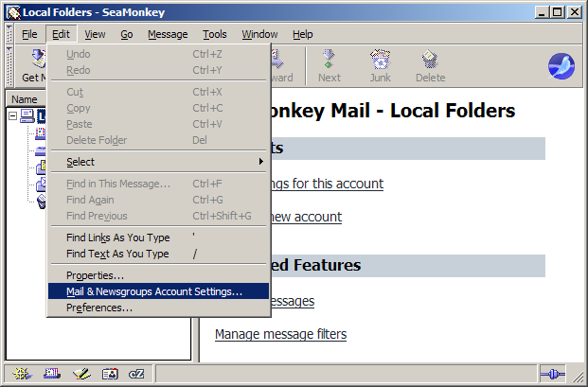The image size is (588, 387).
Task: Click the SeaMonkey throbber logo
Action: [x=561, y=66]
